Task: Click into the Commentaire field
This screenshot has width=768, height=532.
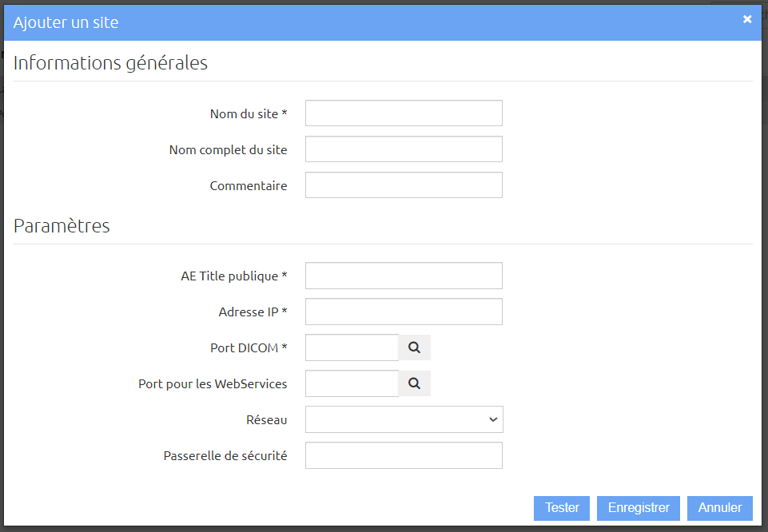Action: tap(404, 185)
